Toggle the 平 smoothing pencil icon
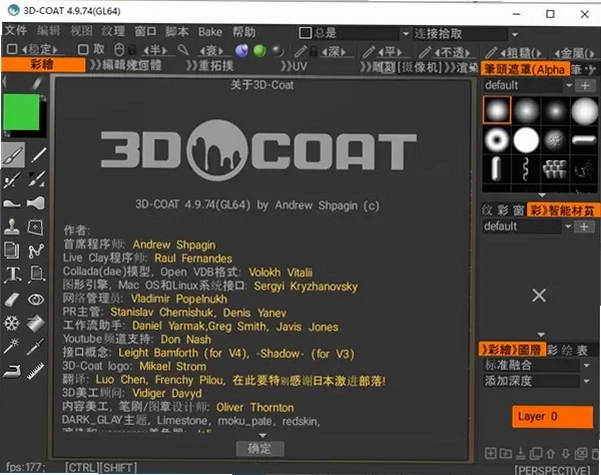 coord(368,51)
